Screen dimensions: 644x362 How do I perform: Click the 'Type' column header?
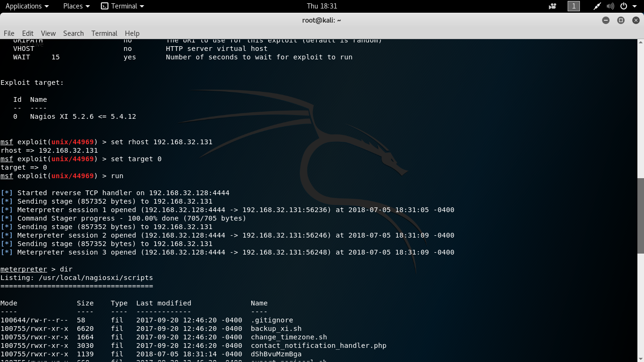point(119,303)
